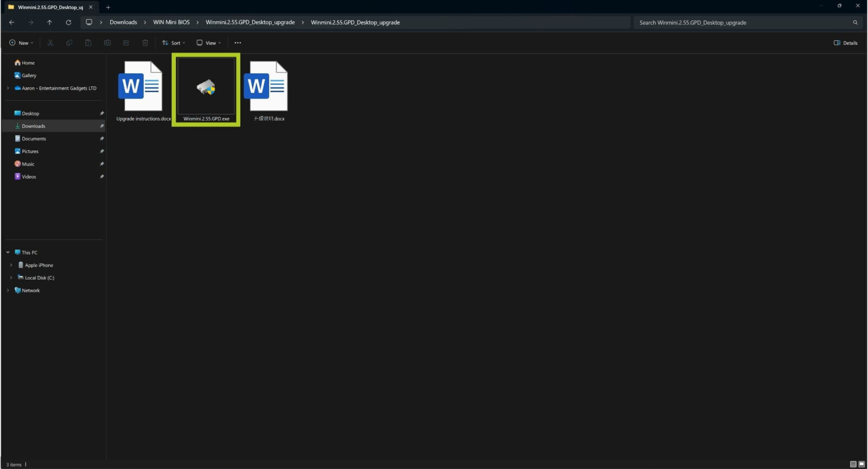Select the Winmini.2.55.GPD.exe file

[206, 90]
